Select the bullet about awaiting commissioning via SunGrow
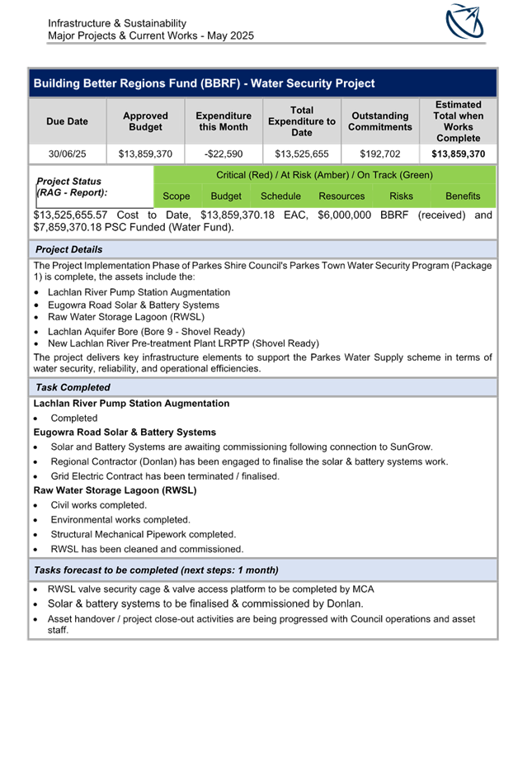 click(x=241, y=447)
